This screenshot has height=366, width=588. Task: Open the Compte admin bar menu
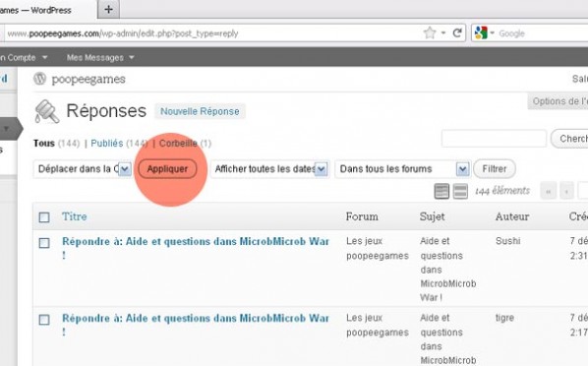pyautogui.click(x=24, y=57)
